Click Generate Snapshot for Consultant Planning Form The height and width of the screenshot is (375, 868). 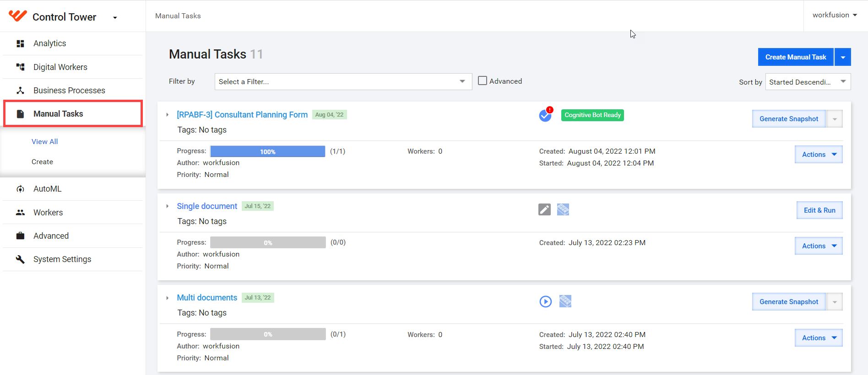click(x=789, y=119)
